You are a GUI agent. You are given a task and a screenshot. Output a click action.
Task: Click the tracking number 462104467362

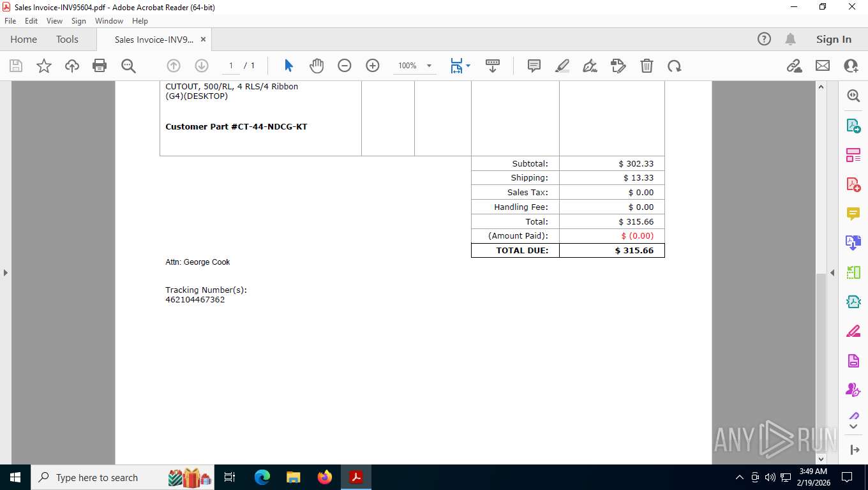[x=195, y=300]
